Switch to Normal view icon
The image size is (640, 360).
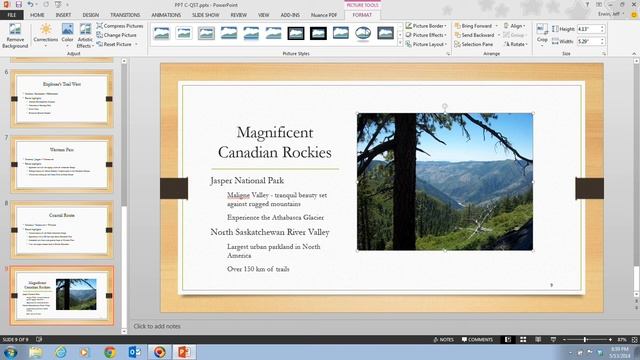click(508, 340)
